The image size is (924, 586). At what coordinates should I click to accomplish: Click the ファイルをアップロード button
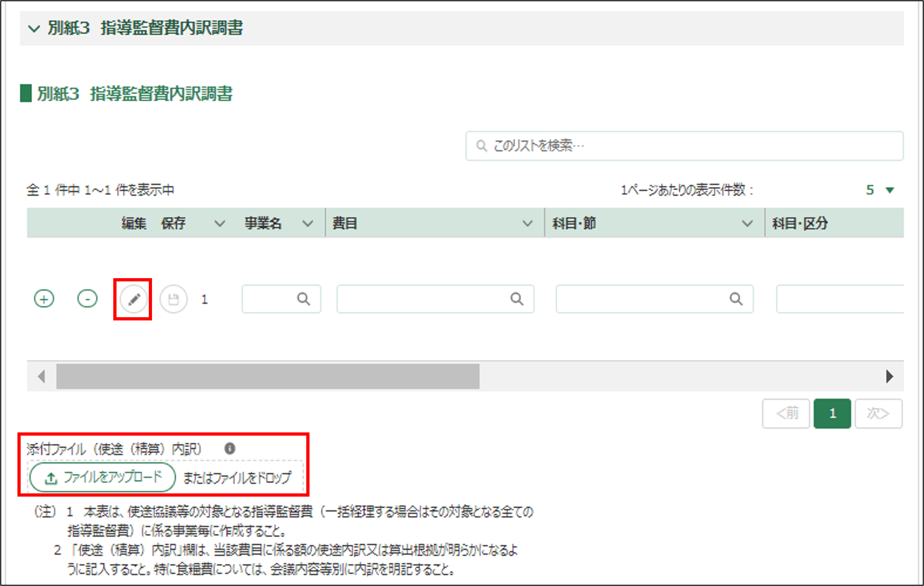tap(103, 478)
